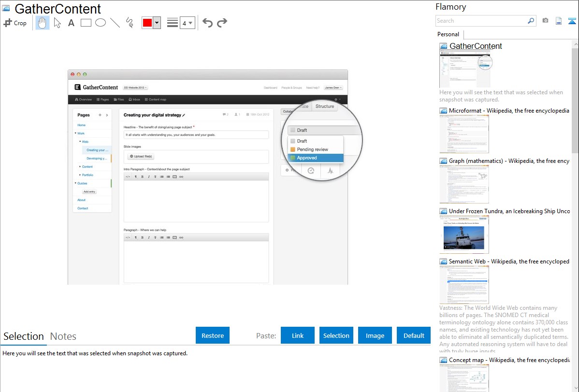This screenshot has height=392, width=579.
Task: Paste as Link
Action: click(298, 335)
